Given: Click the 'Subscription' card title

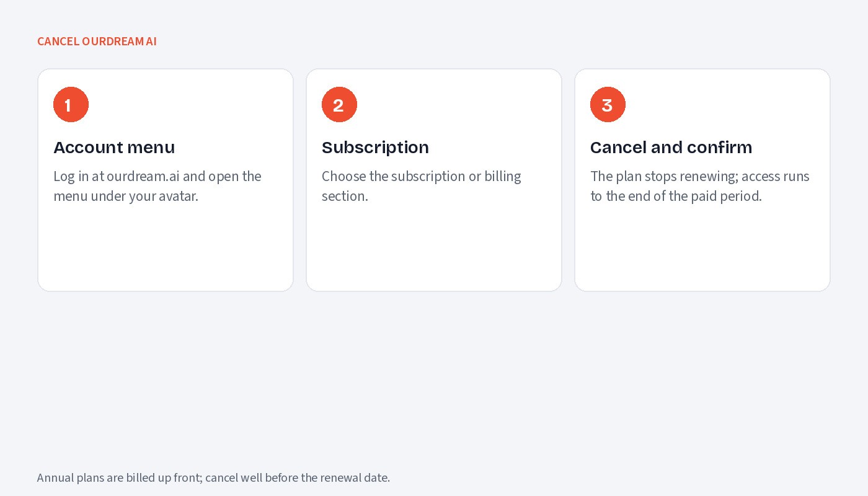Looking at the screenshot, I should click(375, 148).
